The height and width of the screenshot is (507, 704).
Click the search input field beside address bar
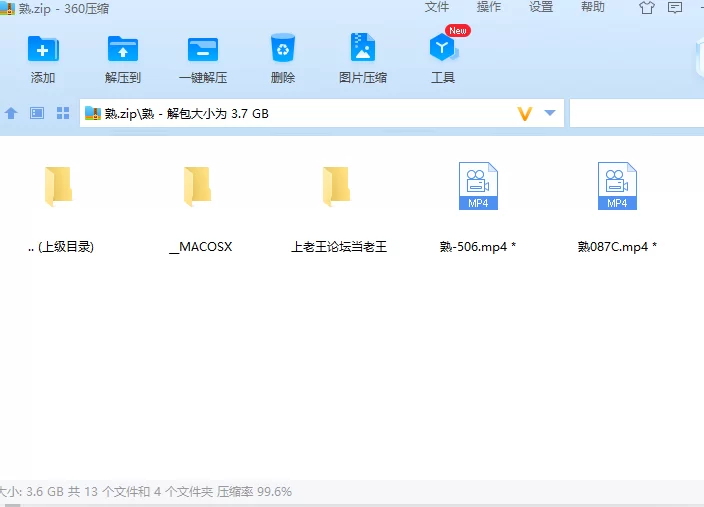click(x=636, y=114)
